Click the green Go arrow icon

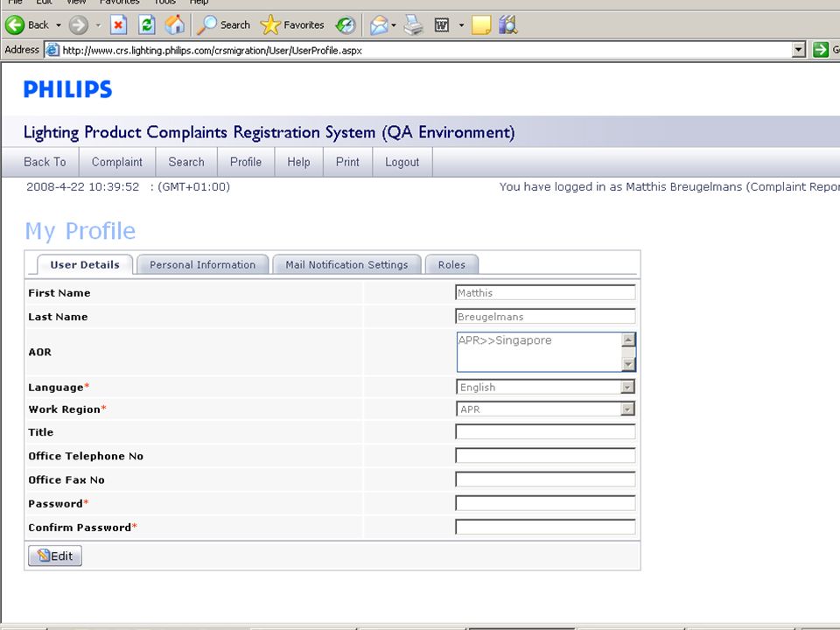pyautogui.click(x=820, y=50)
